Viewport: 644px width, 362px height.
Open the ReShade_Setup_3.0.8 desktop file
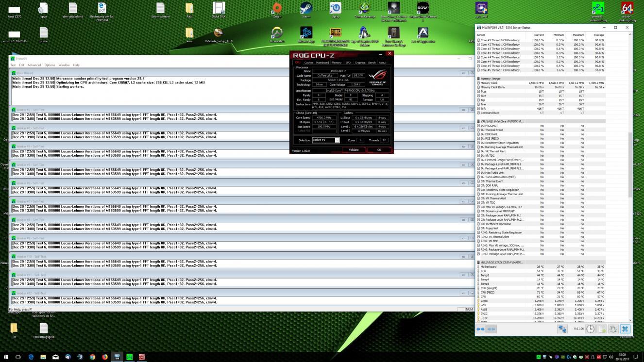tap(219, 34)
